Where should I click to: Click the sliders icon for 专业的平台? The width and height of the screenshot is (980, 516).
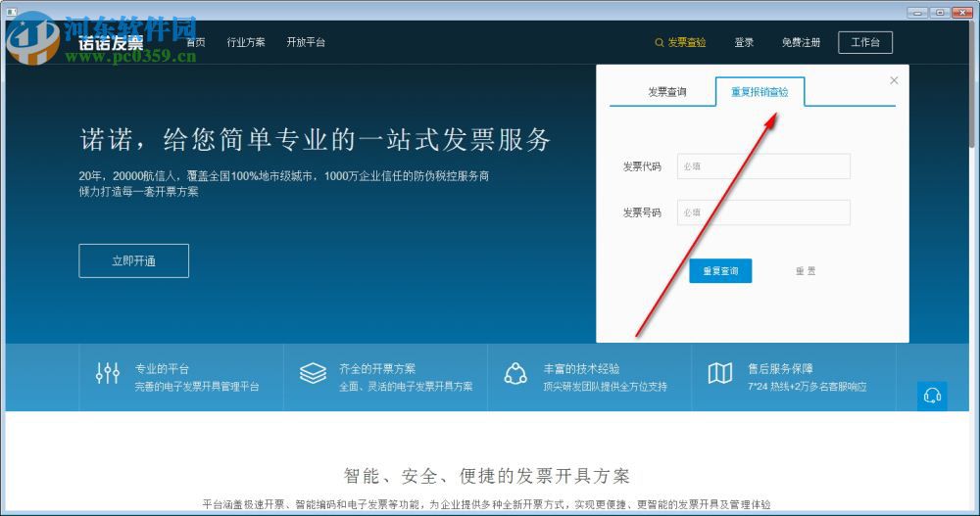pyautogui.click(x=108, y=373)
